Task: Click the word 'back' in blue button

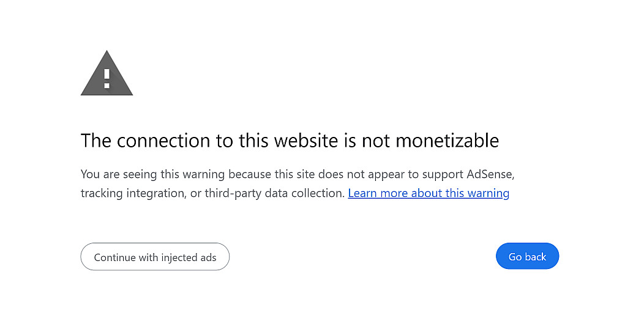Action: pyautogui.click(x=536, y=257)
